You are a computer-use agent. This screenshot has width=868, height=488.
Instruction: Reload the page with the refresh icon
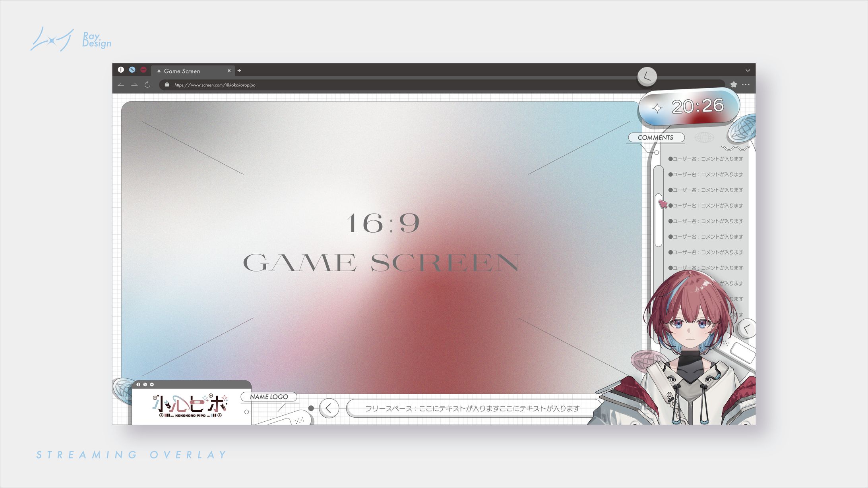(x=147, y=85)
